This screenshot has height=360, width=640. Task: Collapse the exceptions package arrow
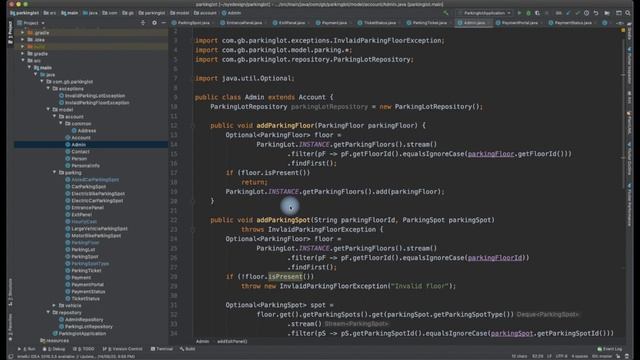[x=48, y=89]
